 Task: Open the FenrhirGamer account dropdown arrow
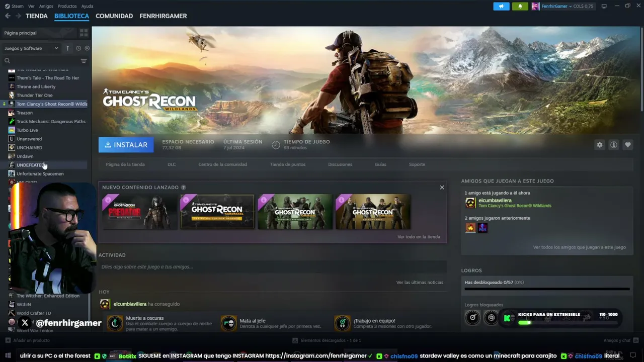coord(570,6)
